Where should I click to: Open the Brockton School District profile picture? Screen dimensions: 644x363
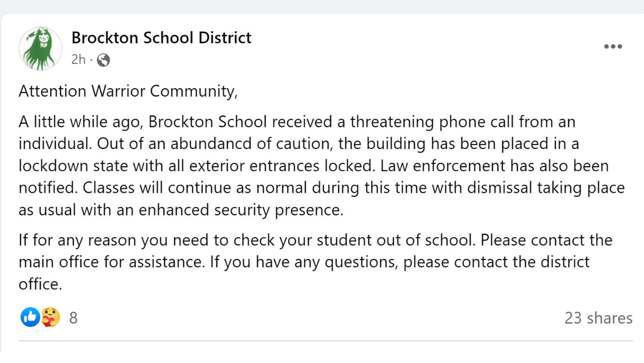point(40,48)
